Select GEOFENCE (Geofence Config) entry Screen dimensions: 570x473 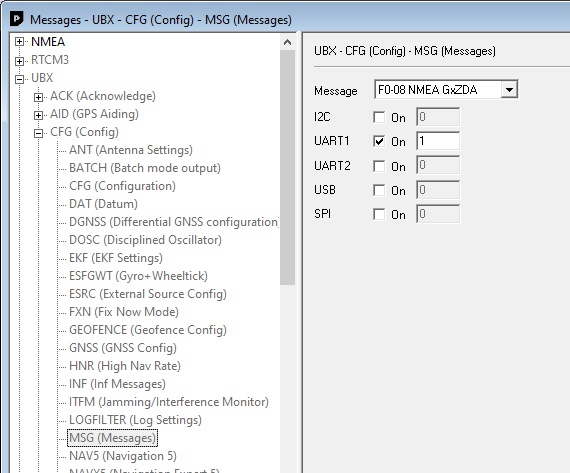coord(148,330)
